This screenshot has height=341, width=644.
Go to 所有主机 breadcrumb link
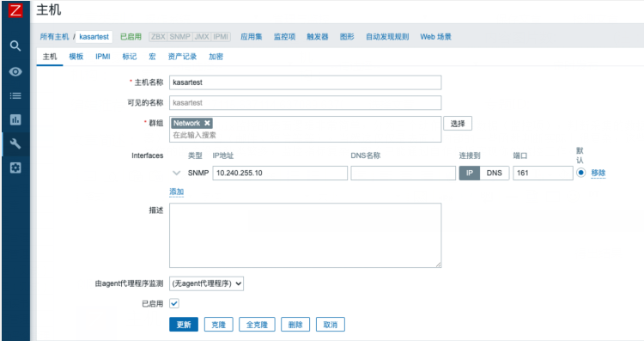tap(54, 37)
